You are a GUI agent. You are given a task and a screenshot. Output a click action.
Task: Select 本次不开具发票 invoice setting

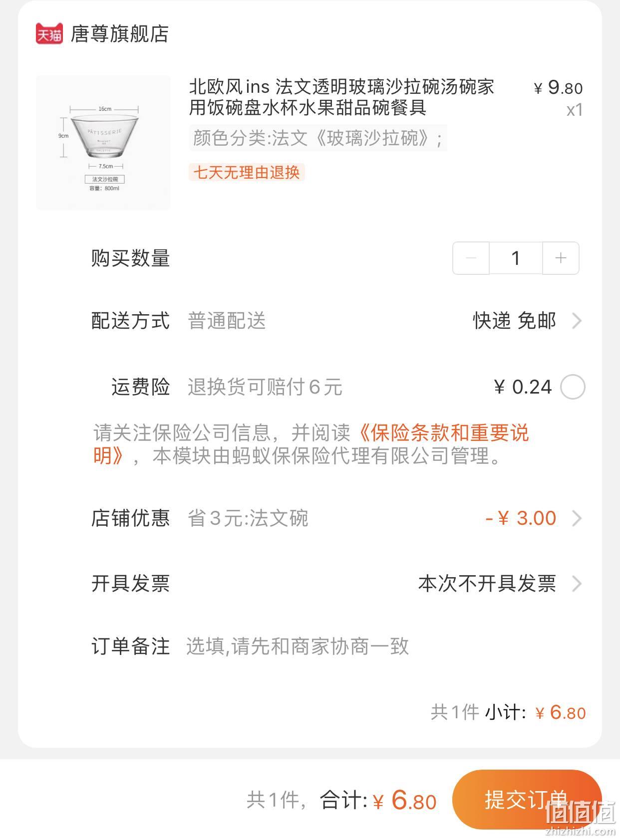coord(487,584)
